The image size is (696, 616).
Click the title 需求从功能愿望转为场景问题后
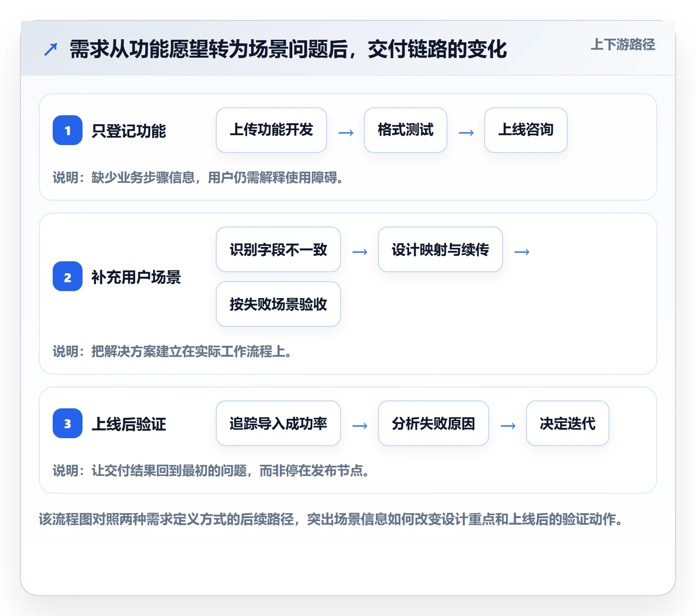pos(209,49)
